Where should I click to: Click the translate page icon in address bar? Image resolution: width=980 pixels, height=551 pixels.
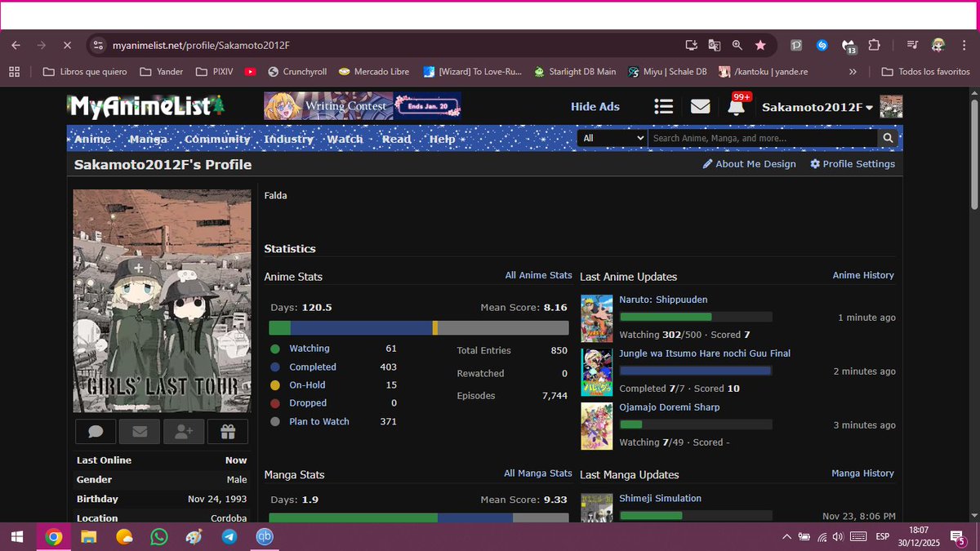pyautogui.click(x=715, y=46)
